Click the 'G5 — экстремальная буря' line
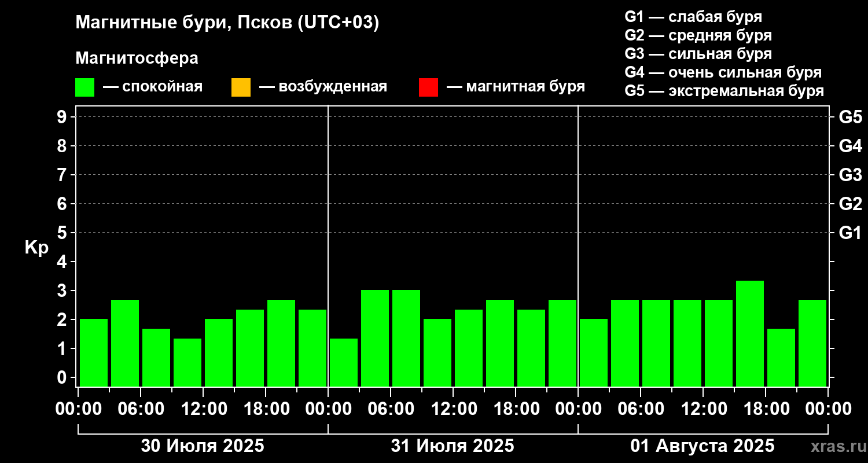Screen dimensions: 868x463 point(724,91)
